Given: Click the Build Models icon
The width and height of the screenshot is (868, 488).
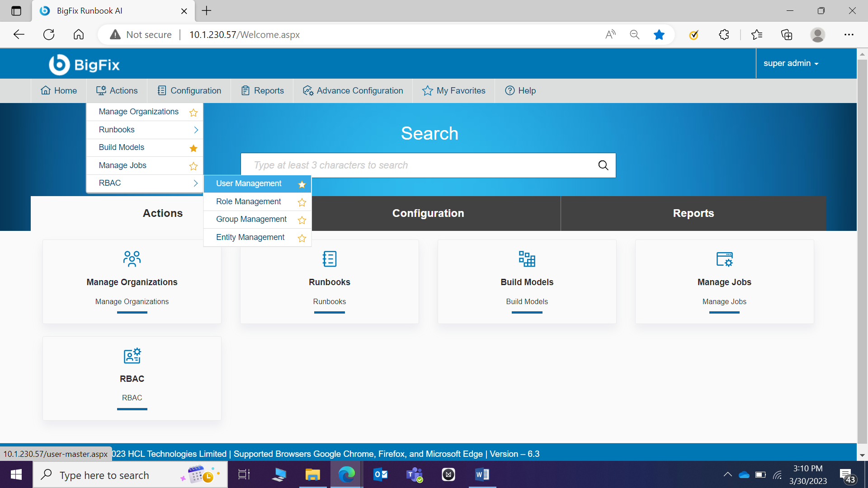Looking at the screenshot, I should point(527,259).
